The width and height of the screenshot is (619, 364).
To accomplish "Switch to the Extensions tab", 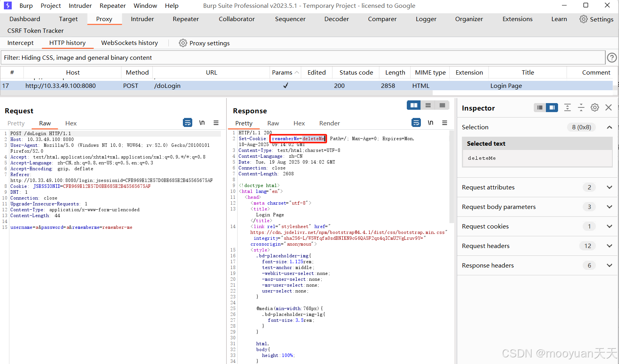I will coord(517,19).
